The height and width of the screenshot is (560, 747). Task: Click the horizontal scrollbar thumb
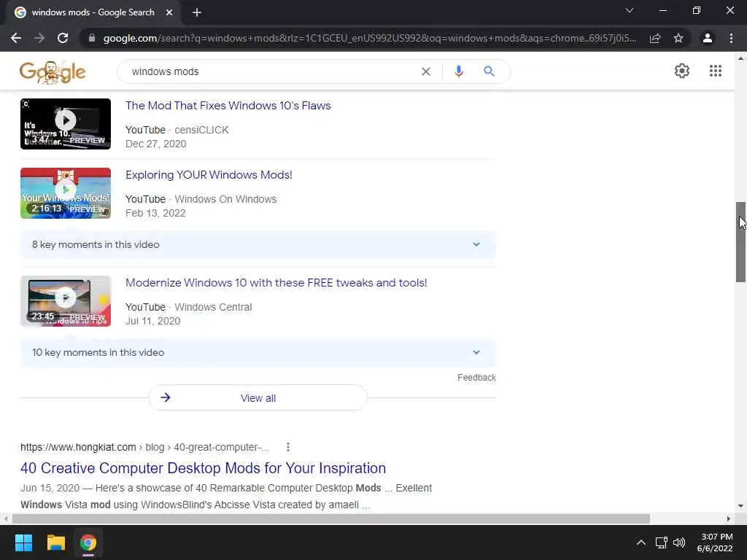pyautogui.click(x=331, y=518)
